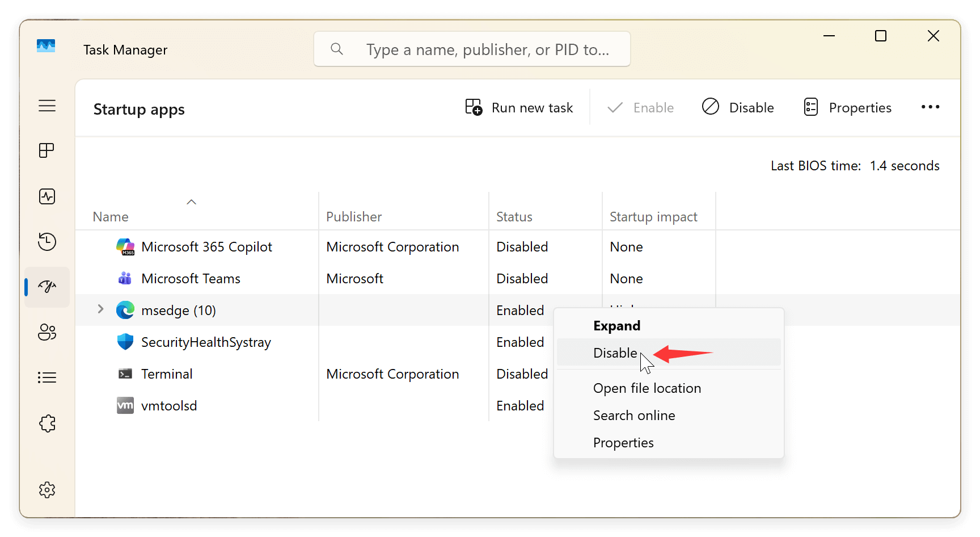The height and width of the screenshot is (537, 980).
Task: Open Properties from the top toolbar
Action: click(847, 108)
